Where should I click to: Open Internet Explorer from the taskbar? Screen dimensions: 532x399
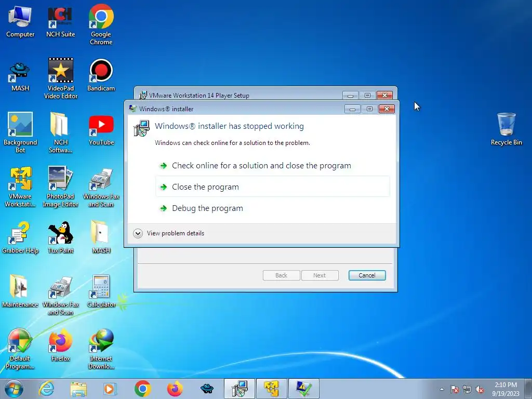point(46,389)
